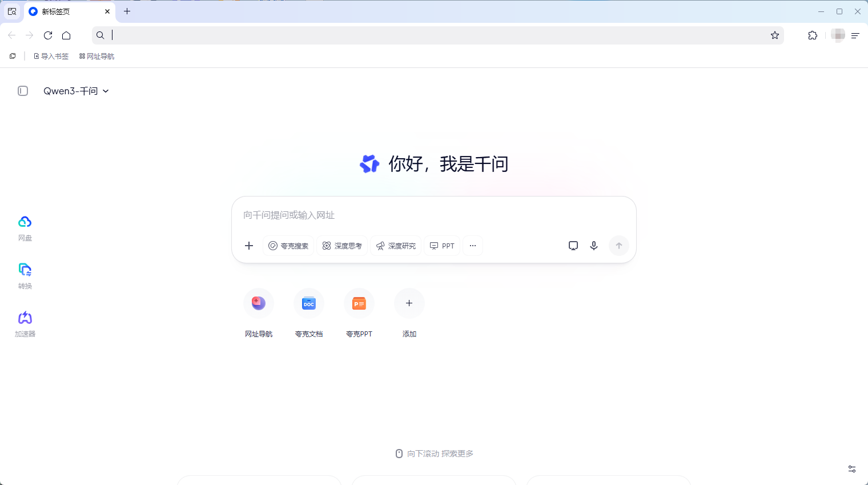The image size is (868, 485).
Task: Click the plus attachment icon in chat box
Action: click(x=249, y=246)
